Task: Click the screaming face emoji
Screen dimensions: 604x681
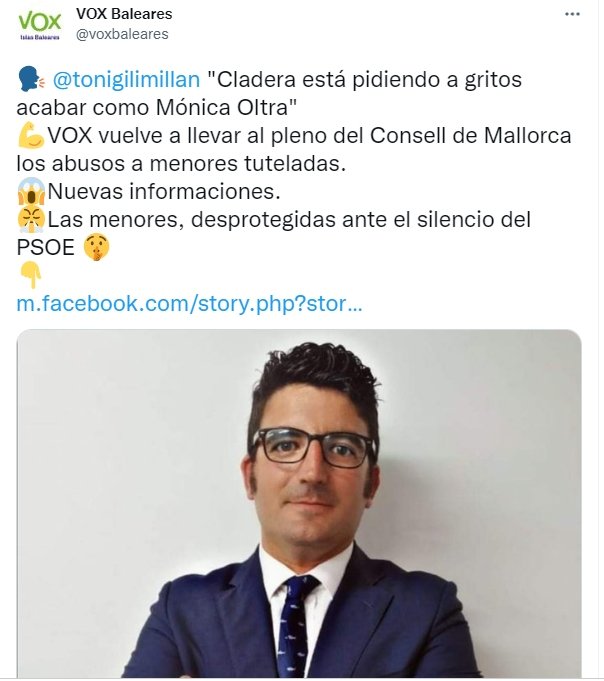Action: (31, 191)
